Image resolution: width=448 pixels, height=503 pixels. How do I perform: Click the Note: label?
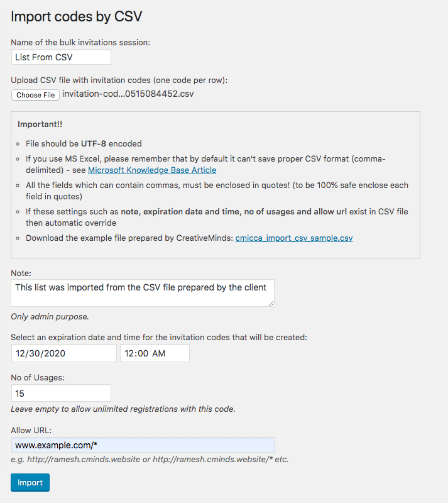pyautogui.click(x=21, y=274)
